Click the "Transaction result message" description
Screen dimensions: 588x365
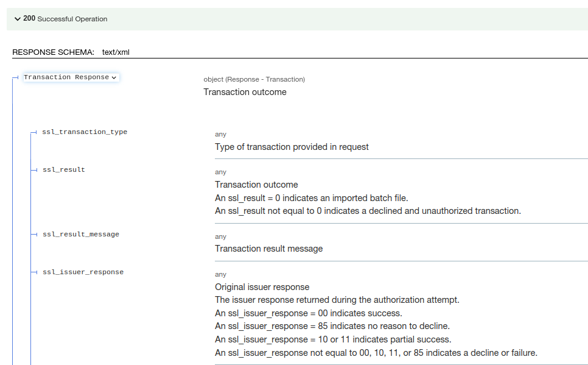(268, 249)
